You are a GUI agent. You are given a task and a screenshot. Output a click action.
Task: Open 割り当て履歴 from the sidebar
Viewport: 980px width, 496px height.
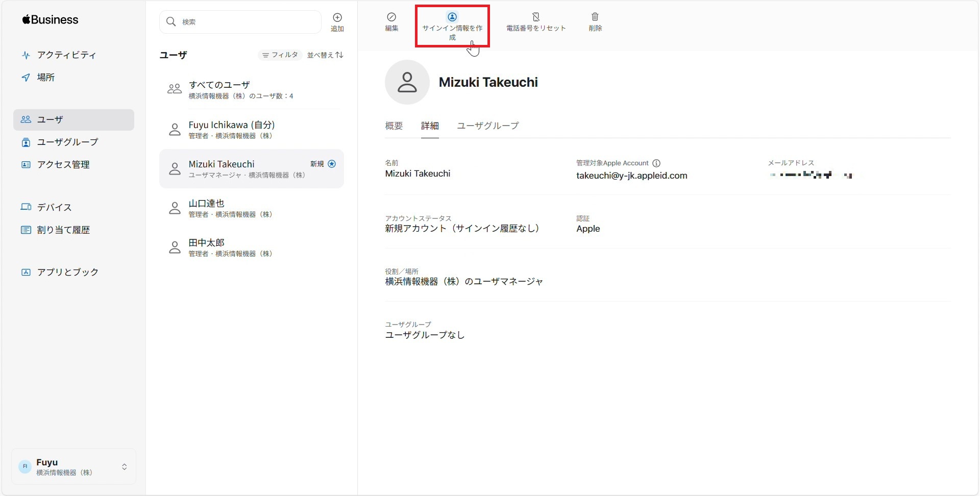63,230
